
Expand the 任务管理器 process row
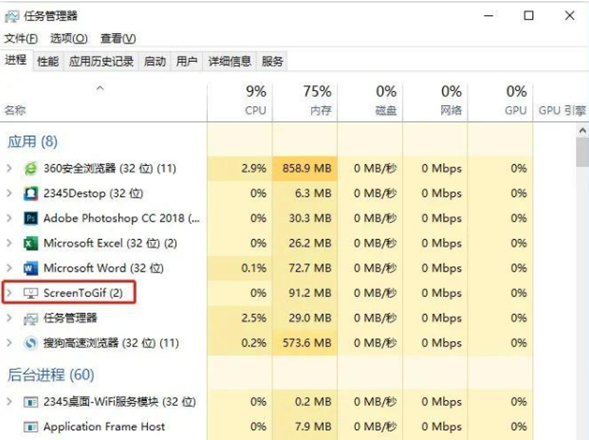[x=9, y=318]
